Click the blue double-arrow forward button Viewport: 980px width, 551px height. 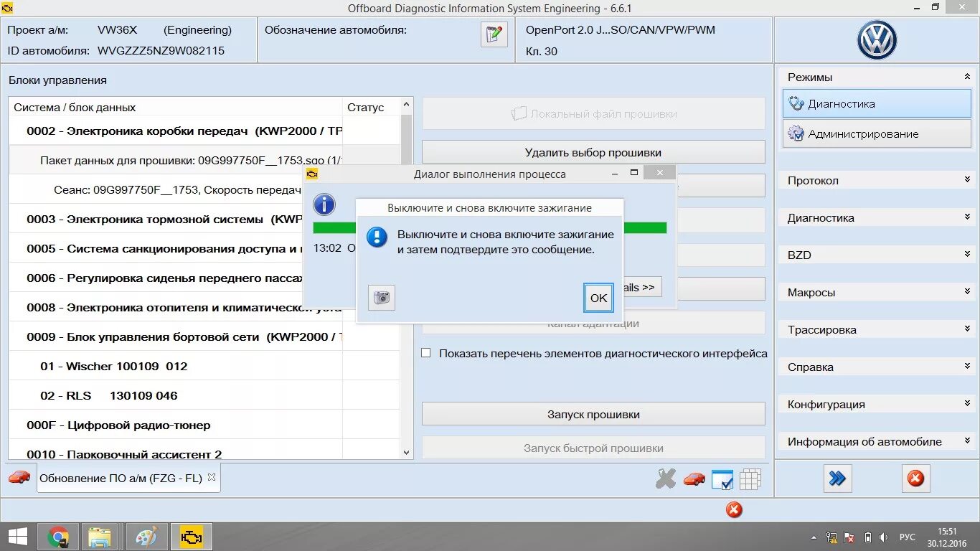(x=837, y=479)
